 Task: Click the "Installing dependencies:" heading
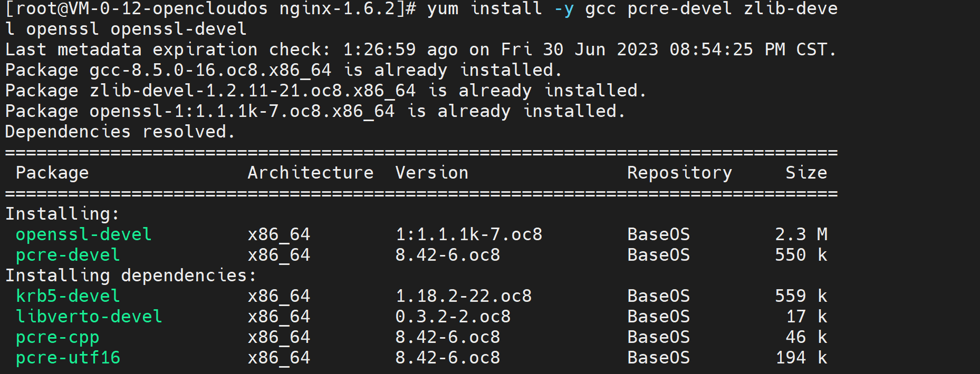[131, 275]
